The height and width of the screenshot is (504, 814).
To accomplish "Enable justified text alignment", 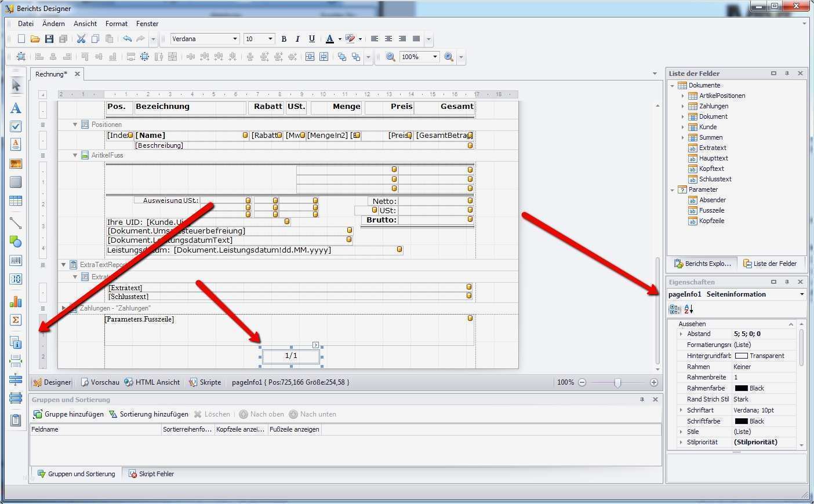I will [416, 39].
